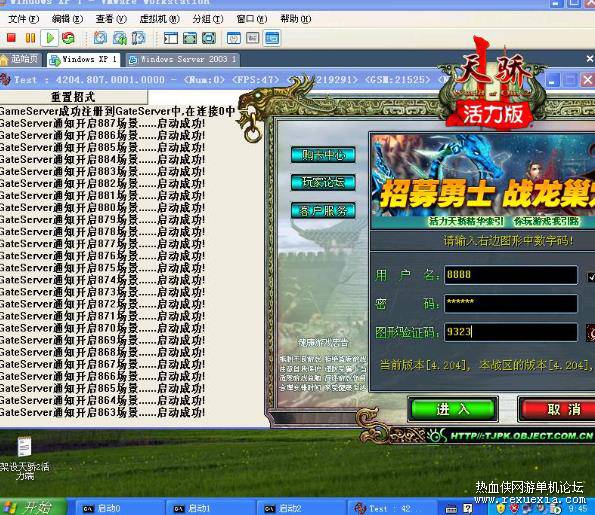Viewport: 595px width, 515px height.
Task: Switch to the 起始页 tab
Action: pyautogui.click(x=21, y=59)
